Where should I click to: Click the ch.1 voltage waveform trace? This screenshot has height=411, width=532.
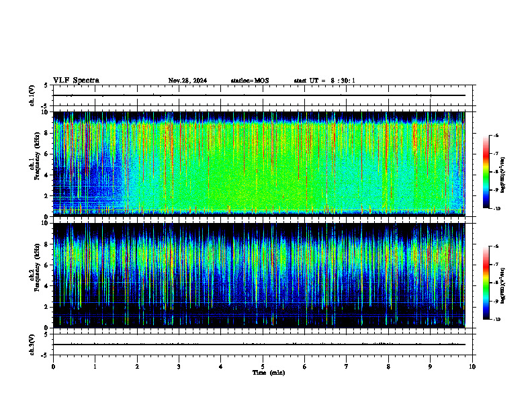259,95
